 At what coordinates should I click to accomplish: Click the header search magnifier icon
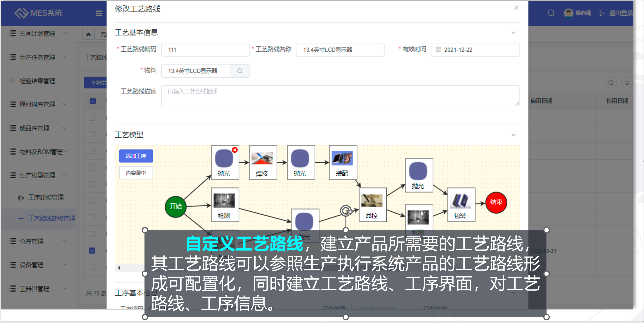(551, 13)
